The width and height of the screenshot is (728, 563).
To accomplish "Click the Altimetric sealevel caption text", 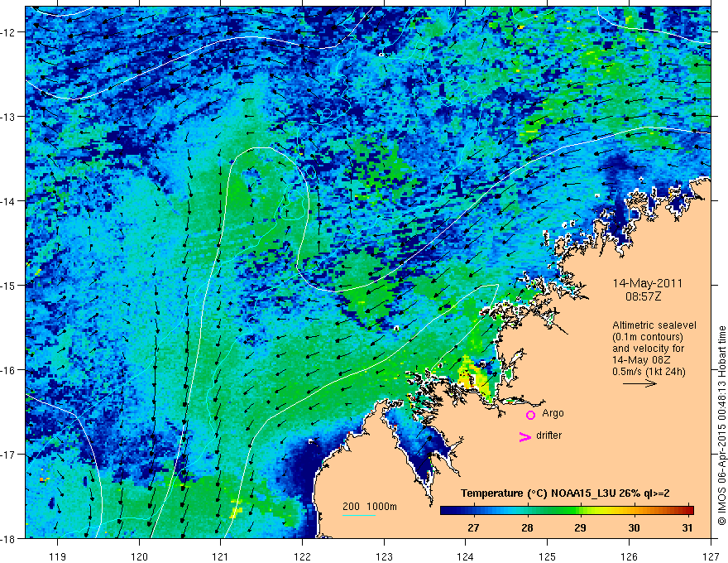I will pyautogui.click(x=654, y=325).
